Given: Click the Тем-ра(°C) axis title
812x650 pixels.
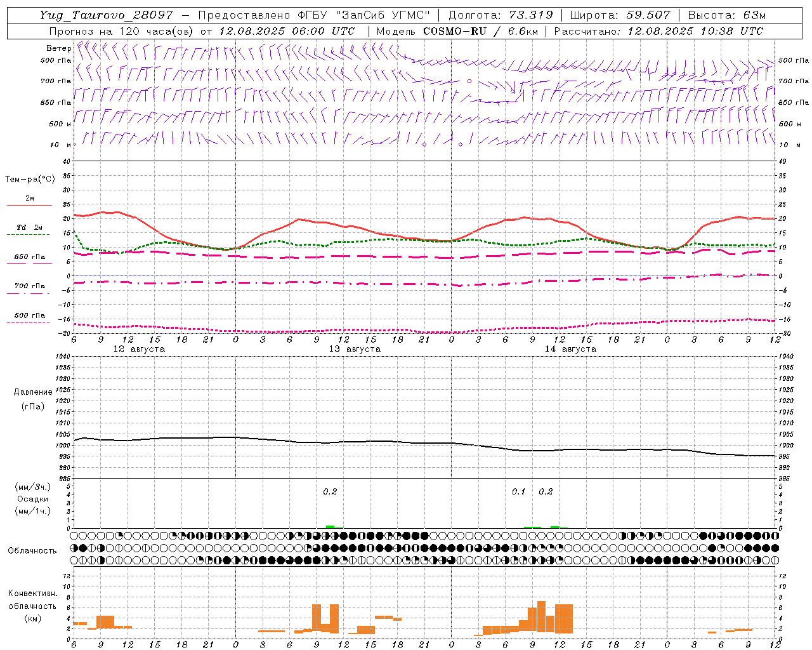Looking at the screenshot, I should pos(30,180).
